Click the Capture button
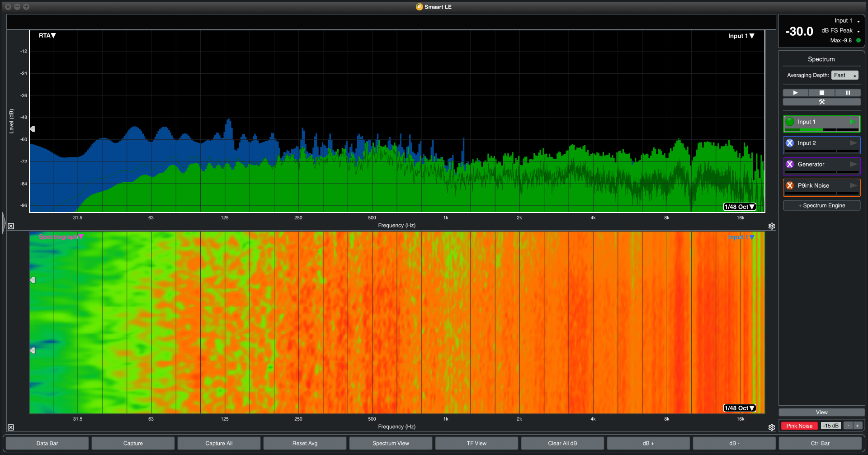The width and height of the screenshot is (868, 455). coord(133,443)
